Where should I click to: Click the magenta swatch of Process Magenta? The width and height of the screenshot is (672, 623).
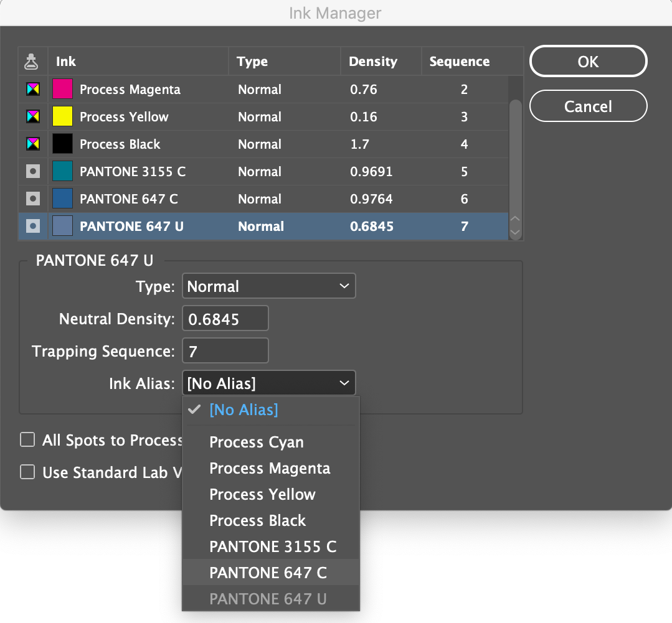[62, 89]
